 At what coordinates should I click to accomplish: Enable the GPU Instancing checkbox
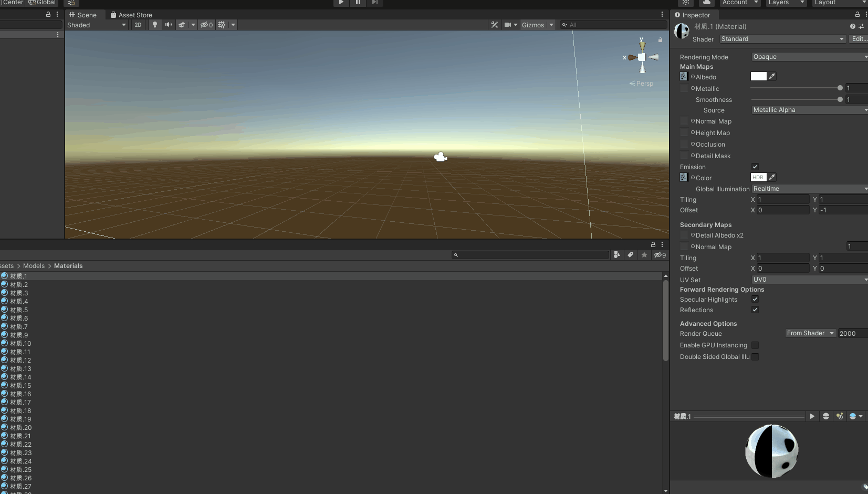755,345
